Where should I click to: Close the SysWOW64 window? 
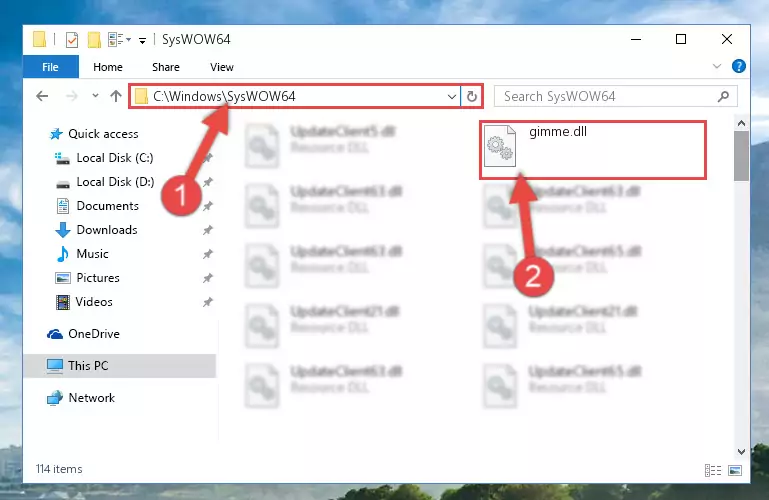727,39
